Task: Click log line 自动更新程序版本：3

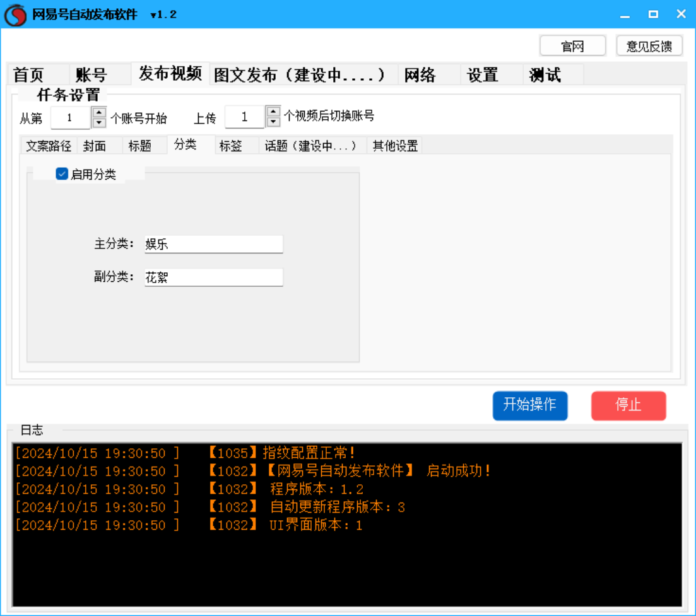Action: click(338, 506)
